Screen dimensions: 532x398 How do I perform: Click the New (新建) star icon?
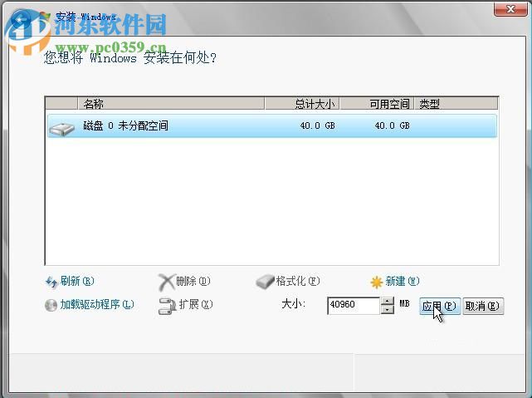pyautogui.click(x=377, y=283)
